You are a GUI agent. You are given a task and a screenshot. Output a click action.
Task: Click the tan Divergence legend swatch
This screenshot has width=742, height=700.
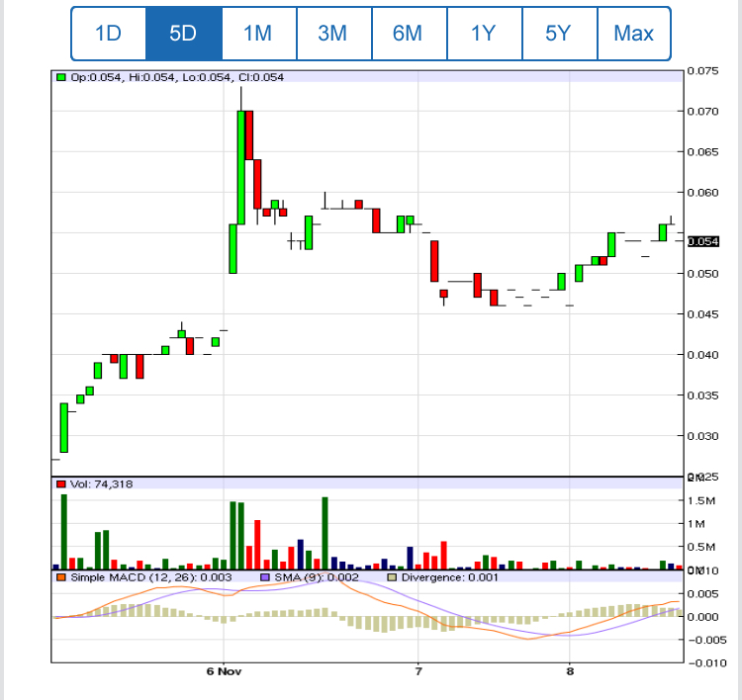[392, 577]
